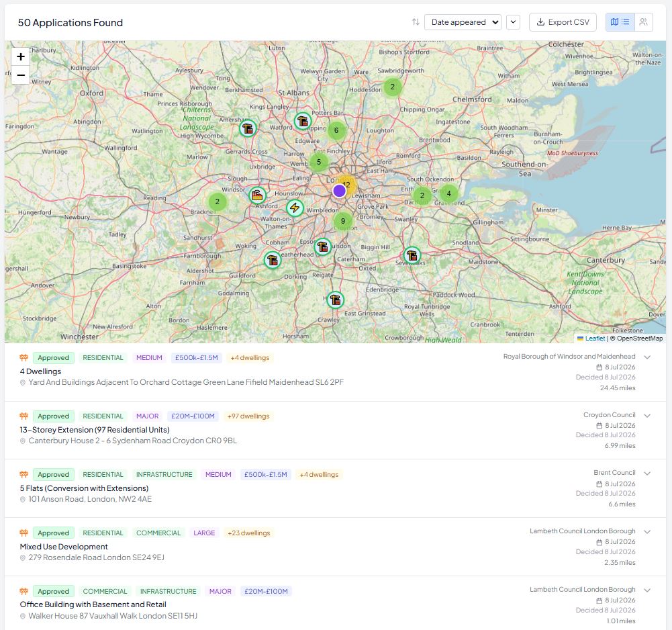This screenshot has width=672, height=630.
Task: Export results with Export CSV
Action: (x=563, y=22)
